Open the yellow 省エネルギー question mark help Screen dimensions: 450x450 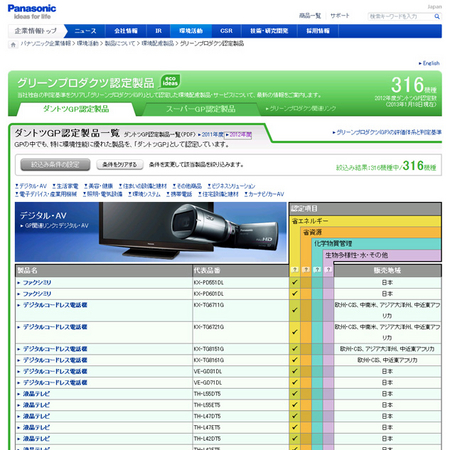(x=295, y=269)
